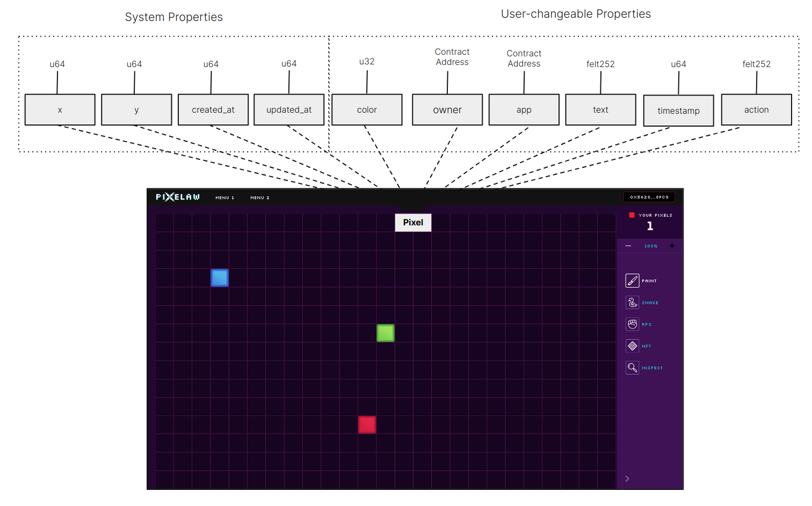Expand sidebar with bottom chevron arrow
This screenshot has height=506, width=812.
point(627,479)
